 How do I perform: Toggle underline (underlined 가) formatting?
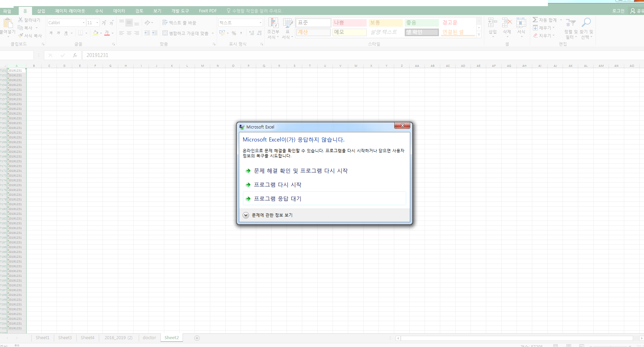pyautogui.click(x=66, y=33)
